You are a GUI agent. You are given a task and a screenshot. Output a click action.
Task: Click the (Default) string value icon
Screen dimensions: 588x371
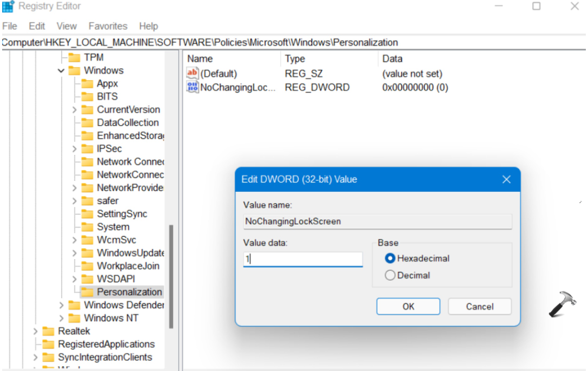pos(192,74)
